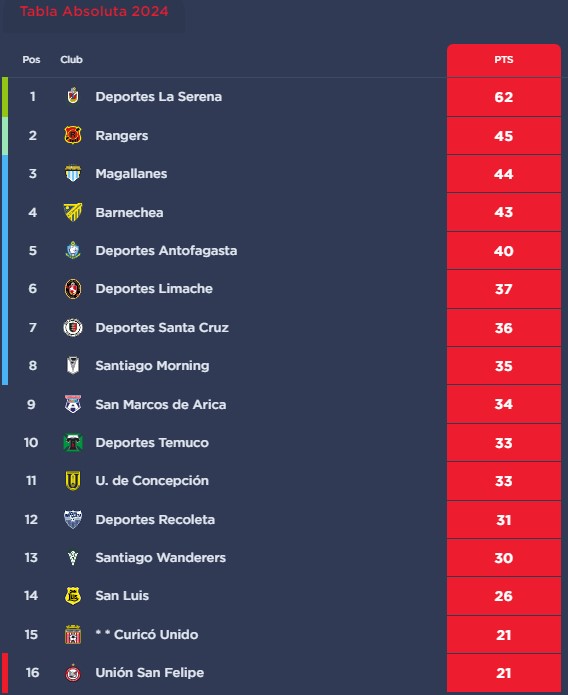
Task: Click the San Luis crest icon
Action: [x=73, y=595]
